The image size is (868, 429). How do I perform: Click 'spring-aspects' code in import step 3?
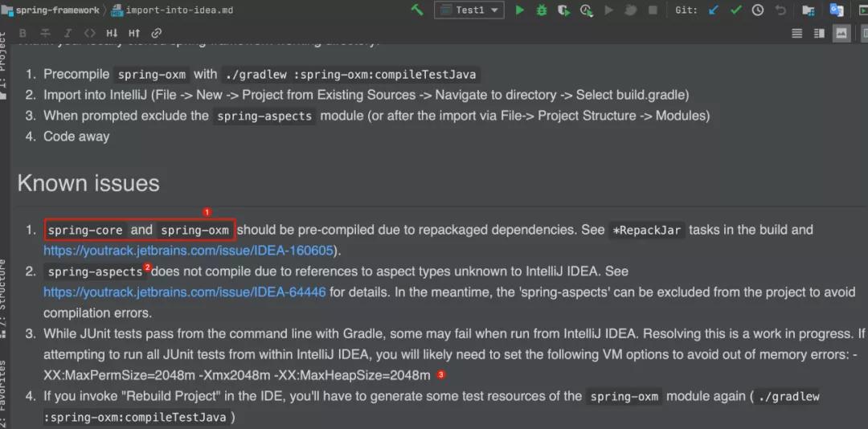pos(265,116)
